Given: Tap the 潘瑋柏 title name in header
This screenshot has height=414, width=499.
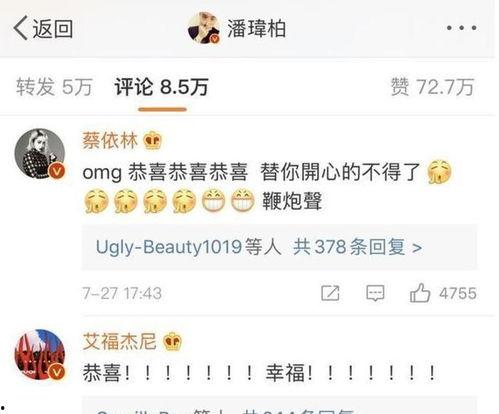Looking at the screenshot, I should [257, 28].
